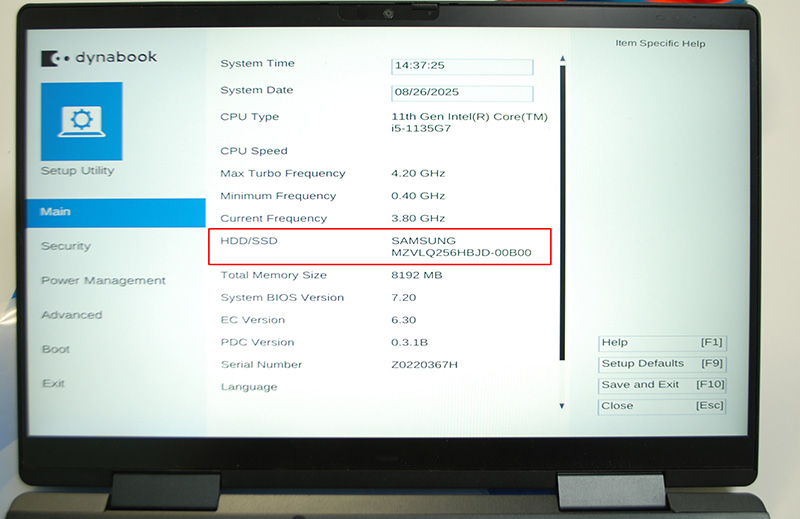The width and height of the screenshot is (800, 519).
Task: Click Save and Exit [F10]
Action: [662, 385]
